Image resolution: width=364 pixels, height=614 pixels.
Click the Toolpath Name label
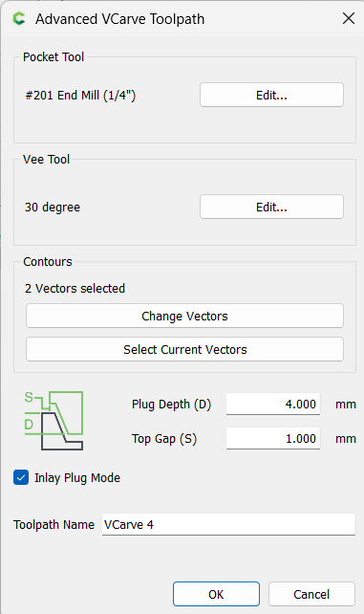(54, 525)
